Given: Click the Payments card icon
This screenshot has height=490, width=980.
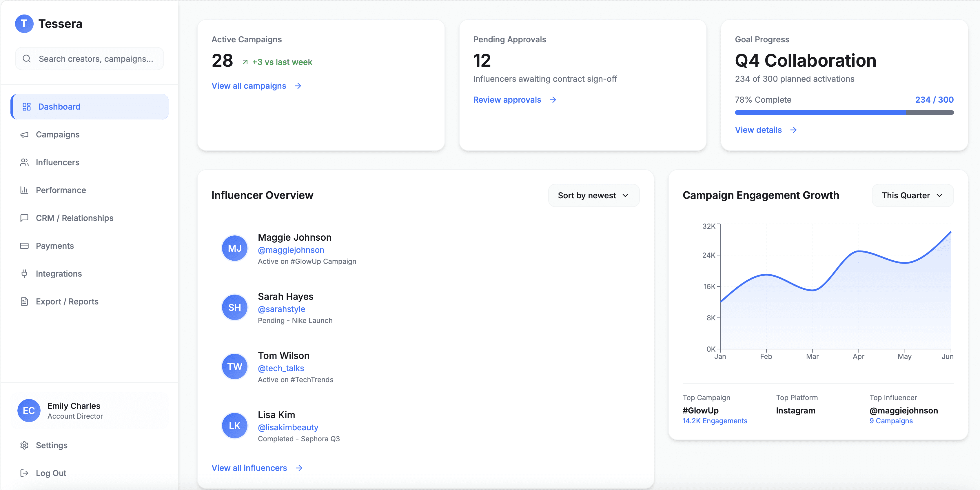Looking at the screenshot, I should 24,246.
